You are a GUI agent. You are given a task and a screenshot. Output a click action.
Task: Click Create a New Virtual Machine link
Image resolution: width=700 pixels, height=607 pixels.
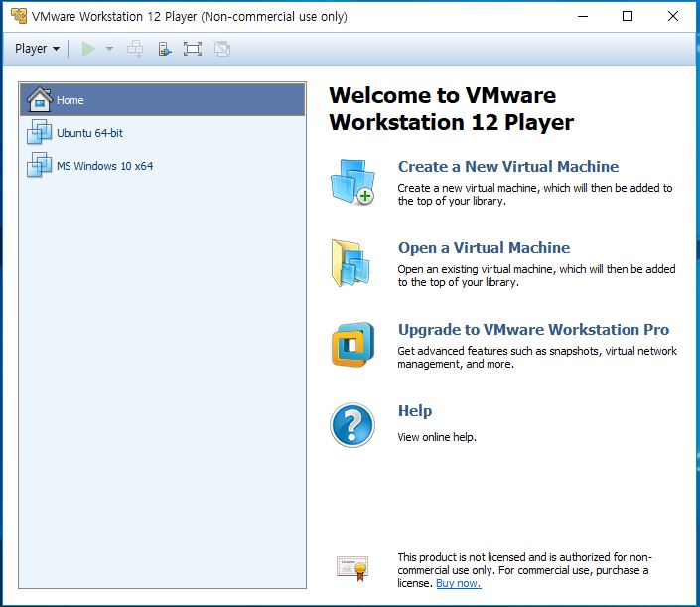click(x=508, y=167)
